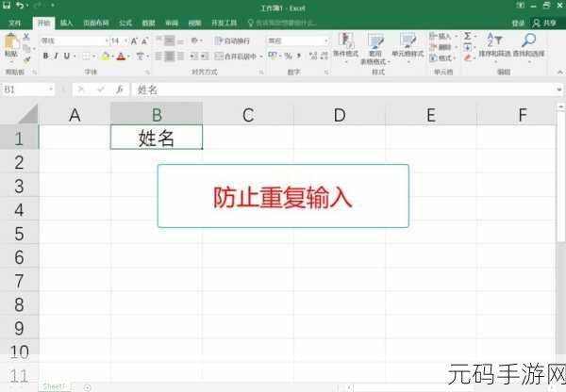Click the Clear eraser icon
566x392 pixels.
coord(468,57)
